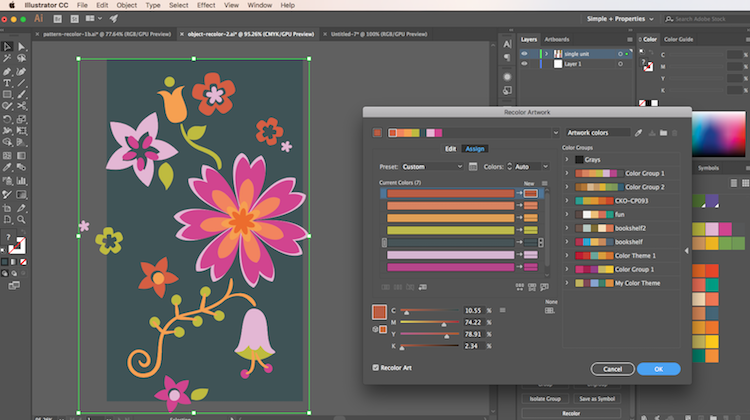
Task: Click Cancel in Recolor Artwork dialog
Action: click(x=611, y=369)
